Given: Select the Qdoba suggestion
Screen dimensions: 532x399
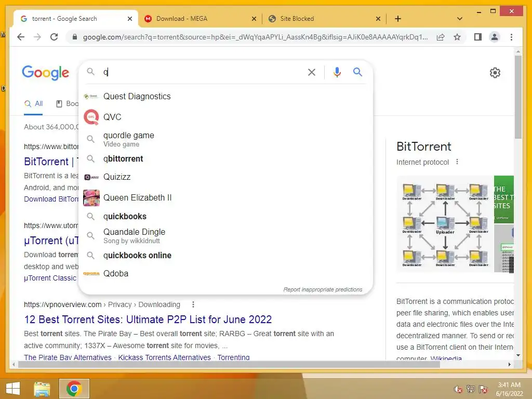Looking at the screenshot, I should click(x=225, y=273).
